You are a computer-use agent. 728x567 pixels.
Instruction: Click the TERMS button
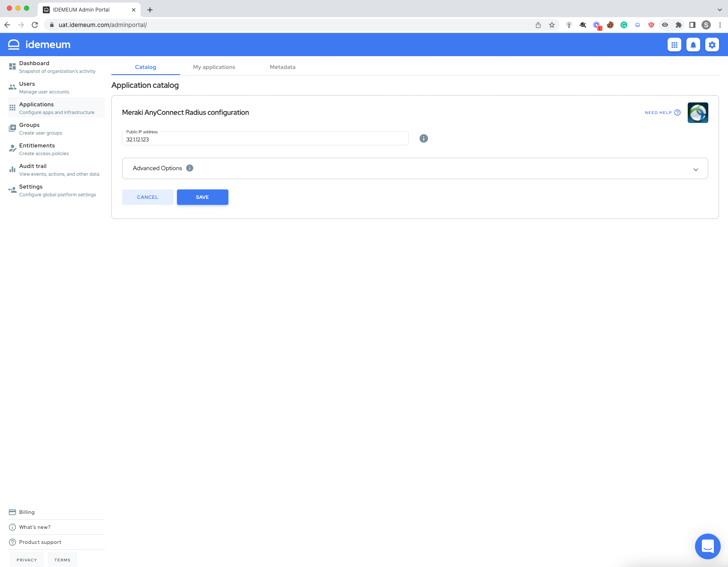[63, 560]
